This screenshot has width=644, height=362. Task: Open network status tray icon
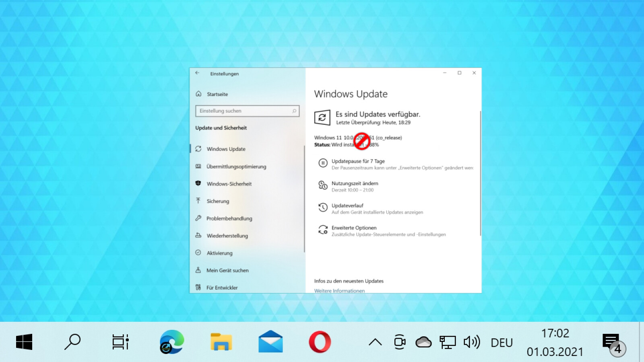coord(448,342)
